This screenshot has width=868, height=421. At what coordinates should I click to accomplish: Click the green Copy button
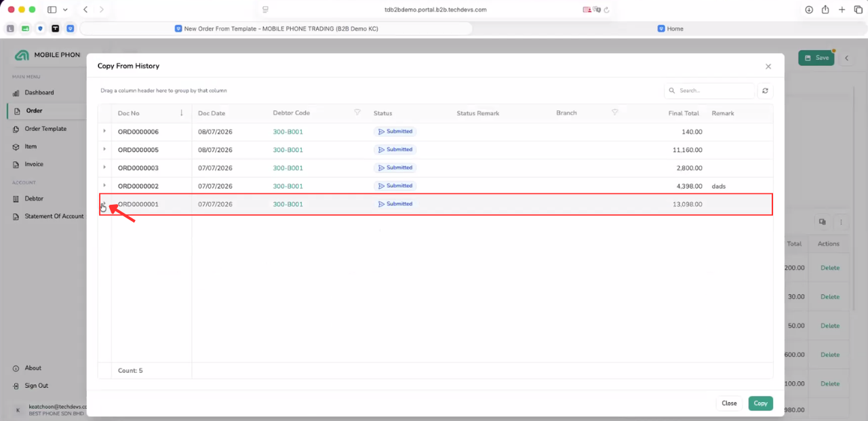click(761, 403)
